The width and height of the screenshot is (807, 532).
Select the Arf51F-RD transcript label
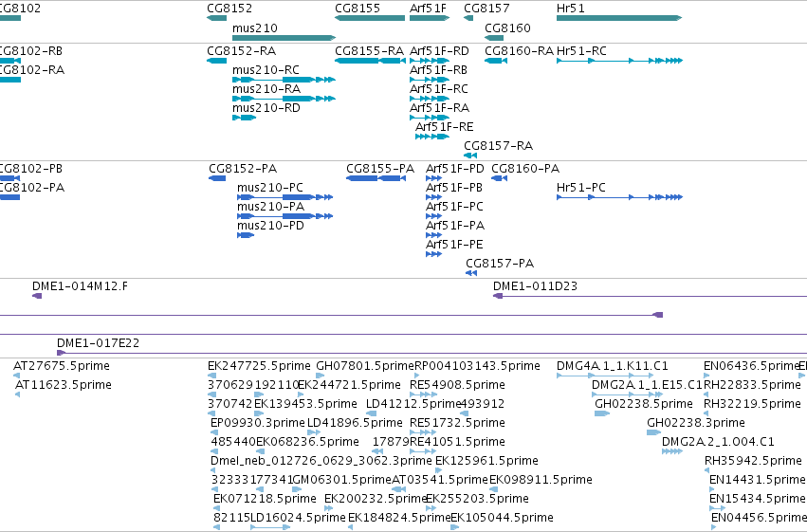[x=439, y=51]
